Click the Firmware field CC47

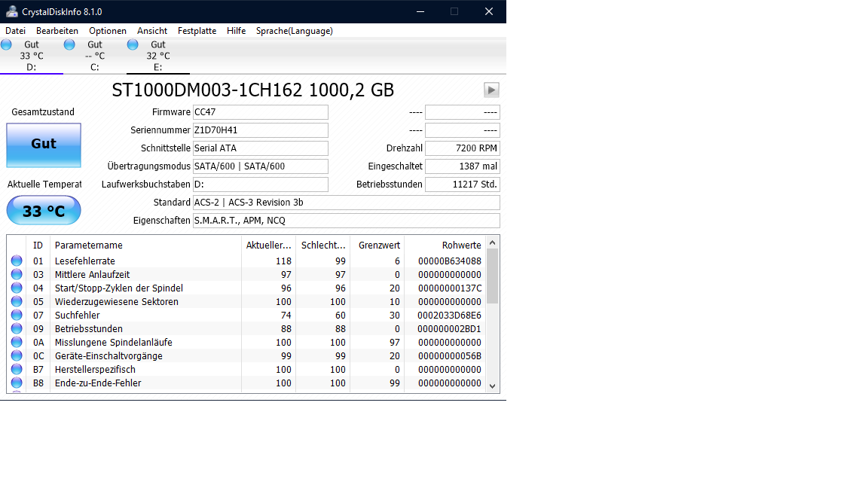tap(260, 112)
